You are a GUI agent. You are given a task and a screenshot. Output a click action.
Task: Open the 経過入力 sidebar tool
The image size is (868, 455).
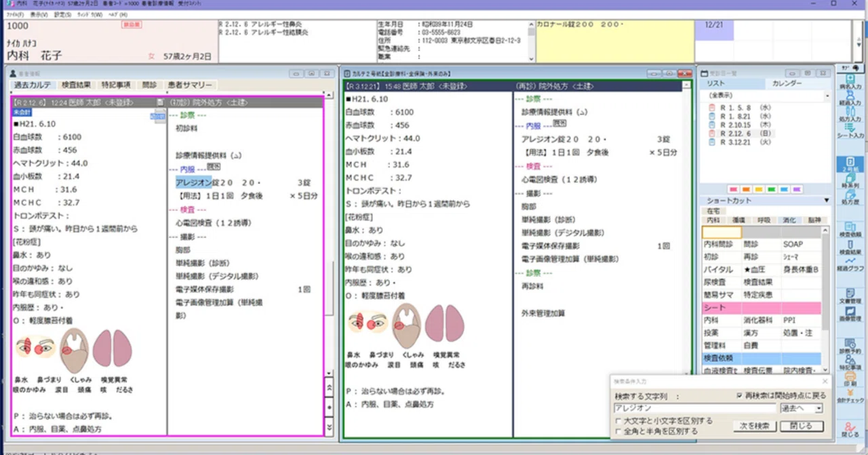(x=850, y=97)
